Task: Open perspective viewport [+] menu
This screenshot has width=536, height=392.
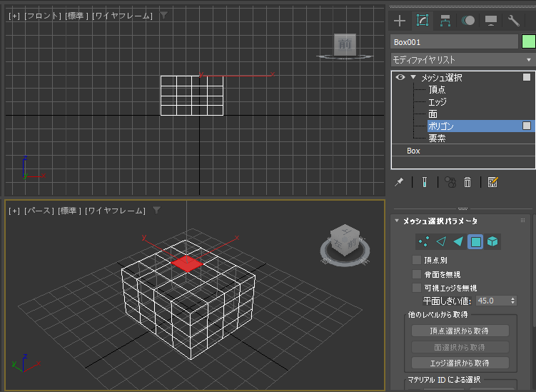Action: click(14, 211)
